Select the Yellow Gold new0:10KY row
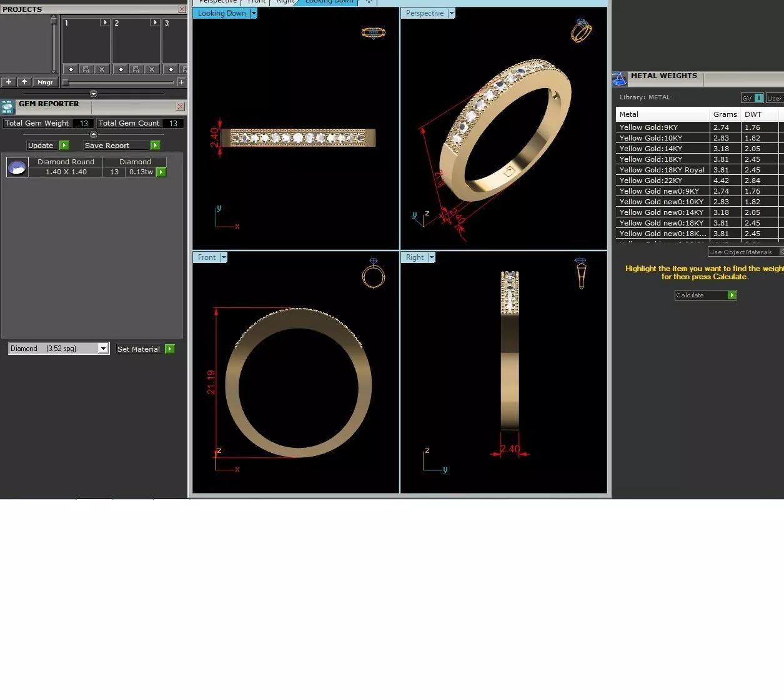 point(700,202)
